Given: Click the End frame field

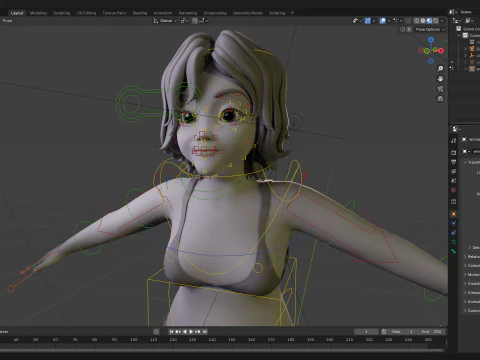Looking at the screenshot, I should coord(430,332).
